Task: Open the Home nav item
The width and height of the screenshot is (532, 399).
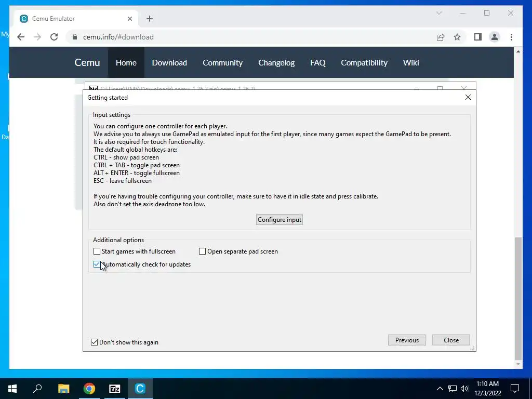Action: 126,63
